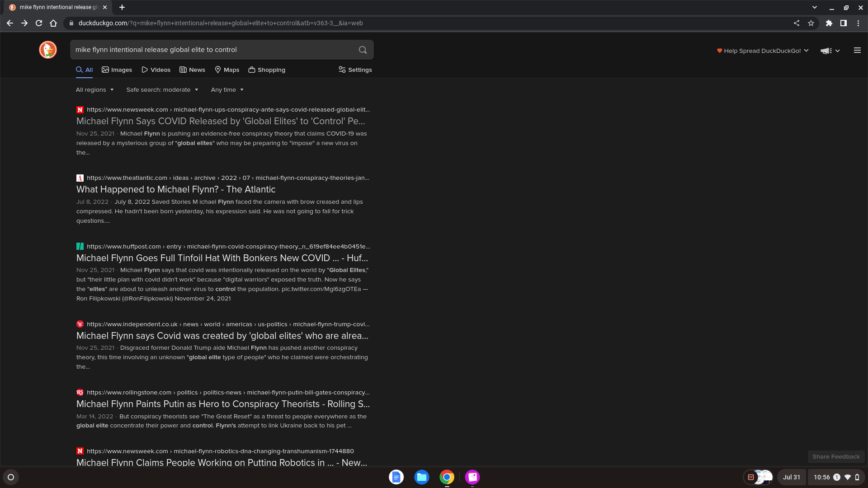Switch to the News tab

click(x=192, y=70)
